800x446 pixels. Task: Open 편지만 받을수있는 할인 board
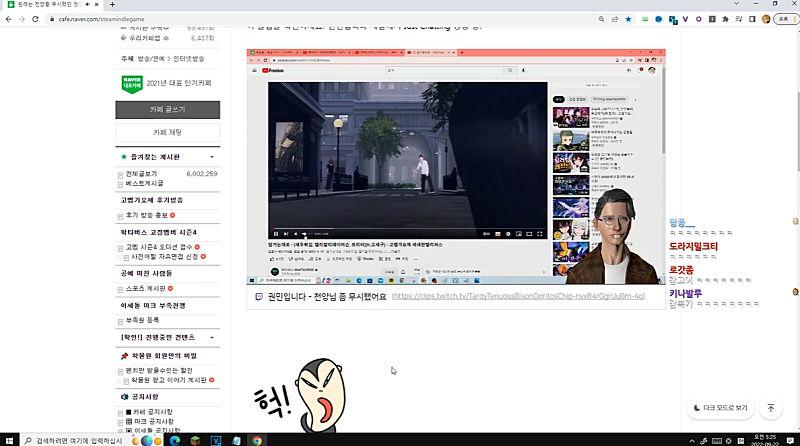coord(159,370)
